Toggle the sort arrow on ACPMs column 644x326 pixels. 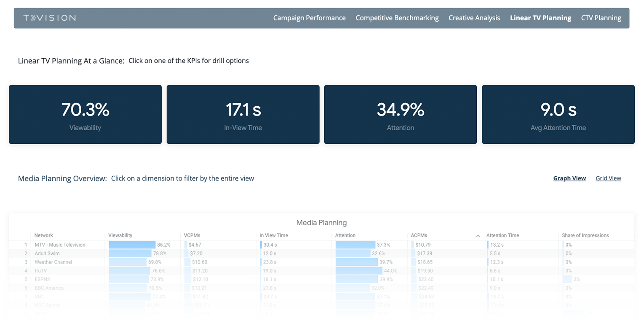coord(478,236)
